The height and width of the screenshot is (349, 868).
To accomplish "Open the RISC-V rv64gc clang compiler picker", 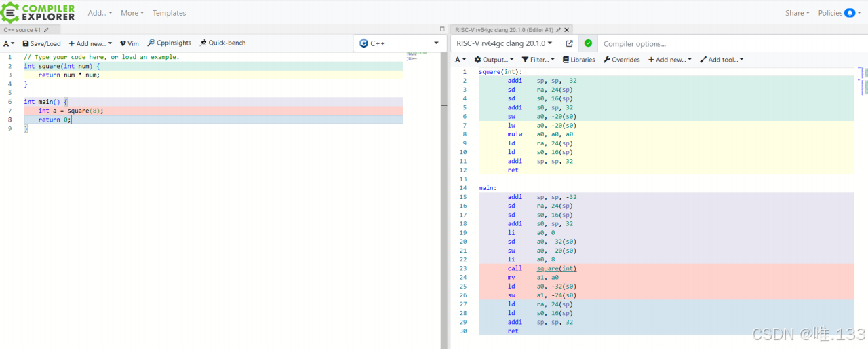I will coord(504,43).
